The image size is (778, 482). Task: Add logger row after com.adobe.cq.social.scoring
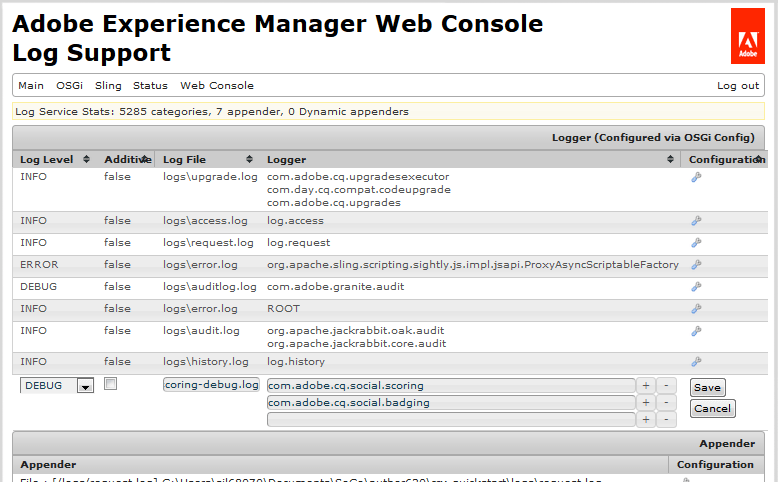click(x=646, y=386)
